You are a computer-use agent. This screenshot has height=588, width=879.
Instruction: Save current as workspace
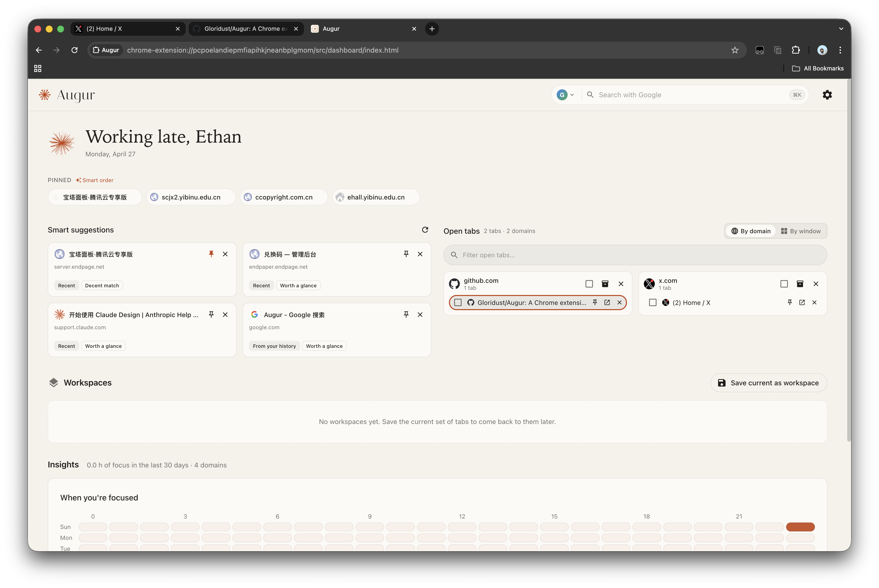point(768,383)
